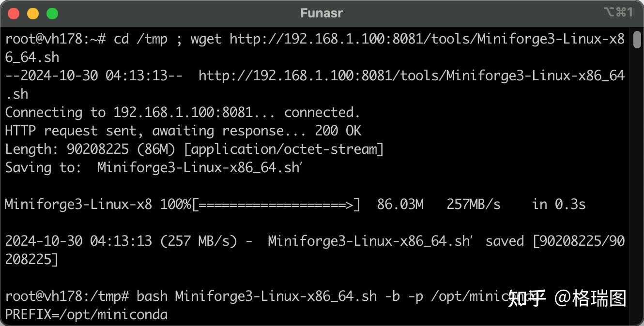Click the download progress bar
Screen dimensions: 644x326
coord(276,205)
